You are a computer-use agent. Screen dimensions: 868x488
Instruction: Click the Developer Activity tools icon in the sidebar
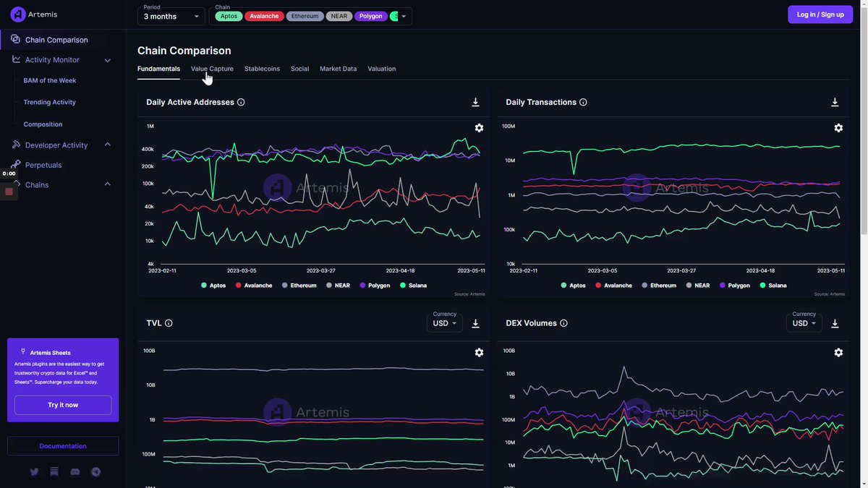pyautogui.click(x=16, y=145)
